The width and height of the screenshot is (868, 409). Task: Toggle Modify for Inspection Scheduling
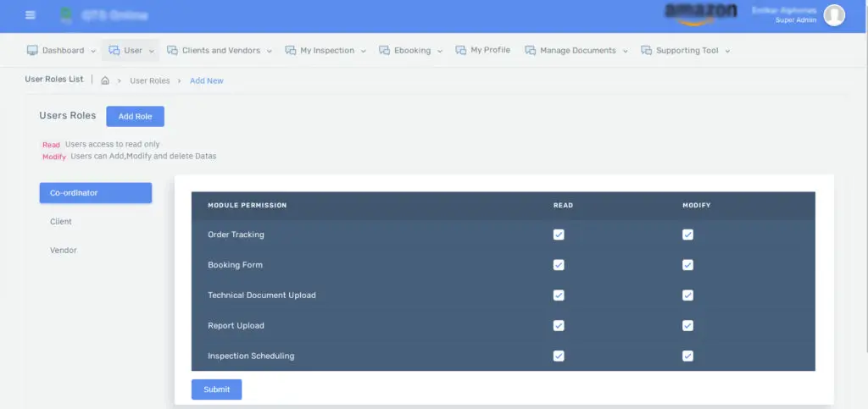coord(687,356)
